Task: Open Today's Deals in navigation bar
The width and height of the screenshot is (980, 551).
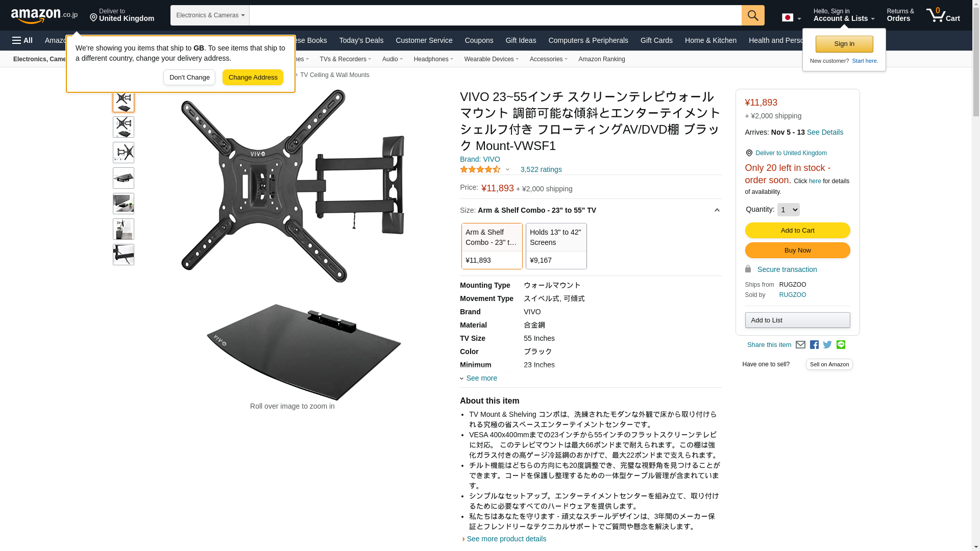Action: (361, 40)
